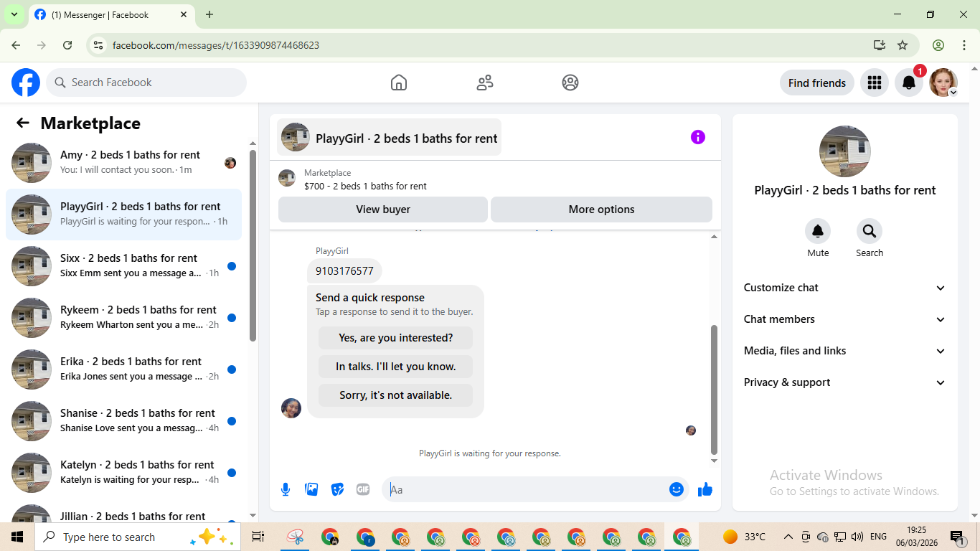Search within the conversation using magnifier icon
Viewport: 980px width, 551px height.
[870, 231]
